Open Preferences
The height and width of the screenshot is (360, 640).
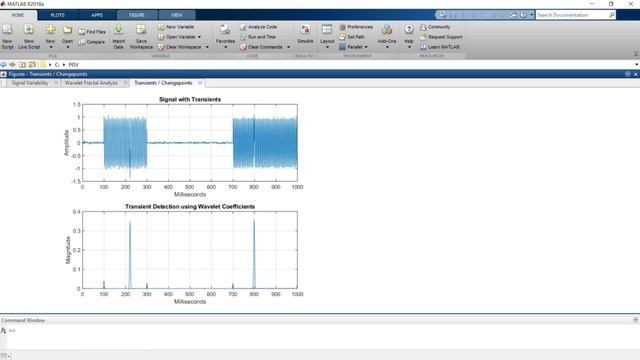click(356, 27)
